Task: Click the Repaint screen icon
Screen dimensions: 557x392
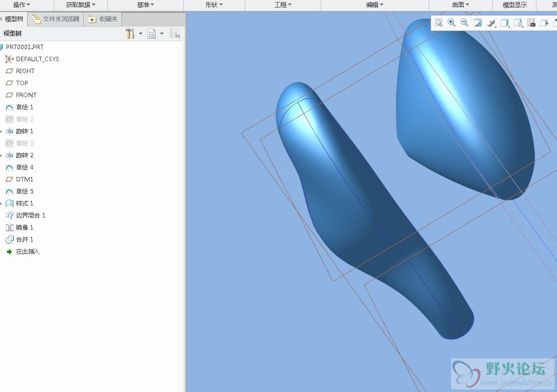Action: 478,23
